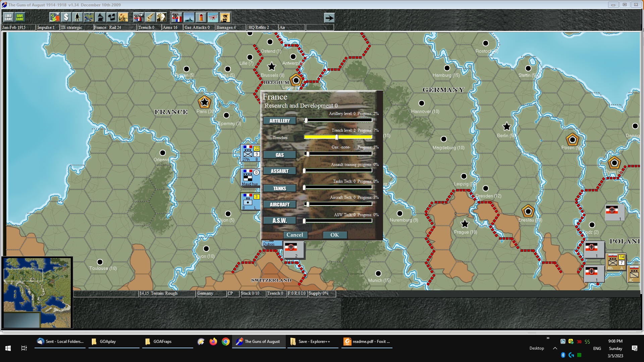Click the music note toolbar icon
This screenshot has width=644, height=362.
pos(112,17)
